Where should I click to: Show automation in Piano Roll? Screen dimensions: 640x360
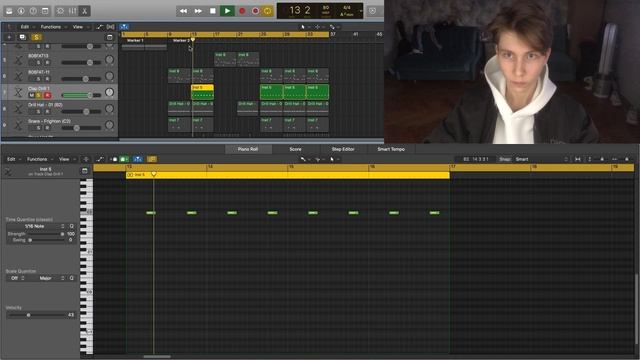pyautogui.click(x=100, y=159)
